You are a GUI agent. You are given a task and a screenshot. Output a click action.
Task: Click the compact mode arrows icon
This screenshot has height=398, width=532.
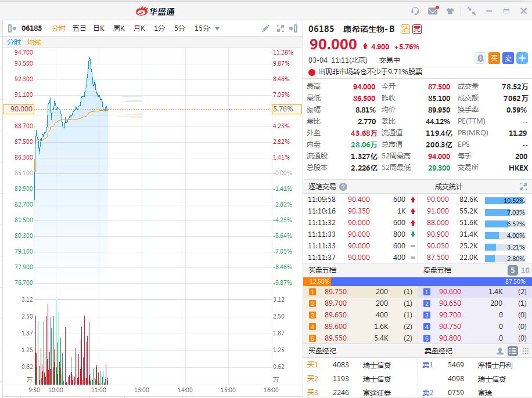tap(472, 11)
